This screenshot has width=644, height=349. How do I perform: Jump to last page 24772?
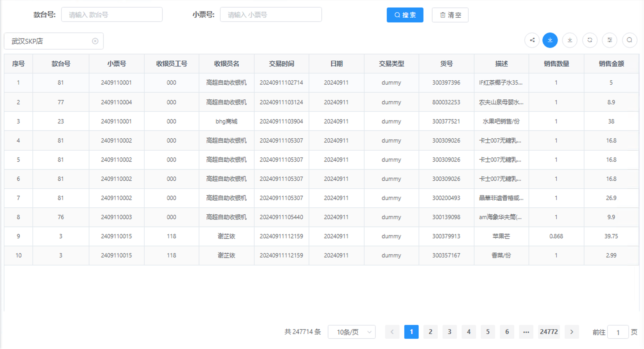coord(549,332)
